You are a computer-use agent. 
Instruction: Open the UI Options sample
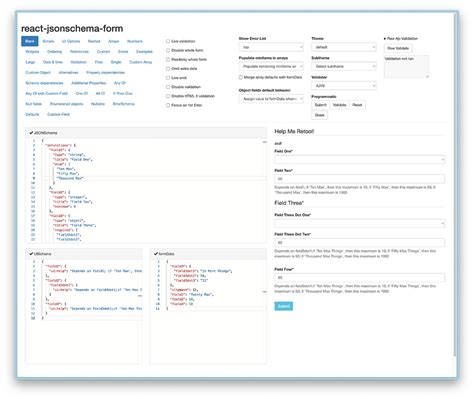tap(71, 41)
